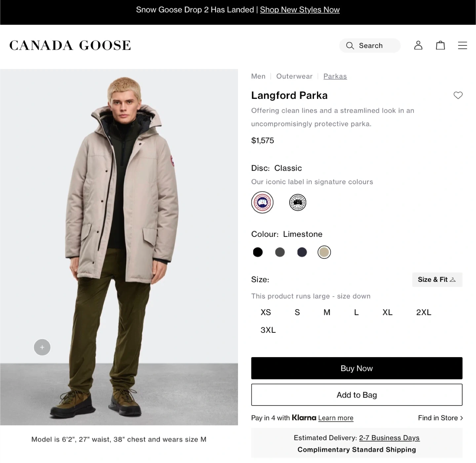Choose the black colour swatch

coord(258,252)
